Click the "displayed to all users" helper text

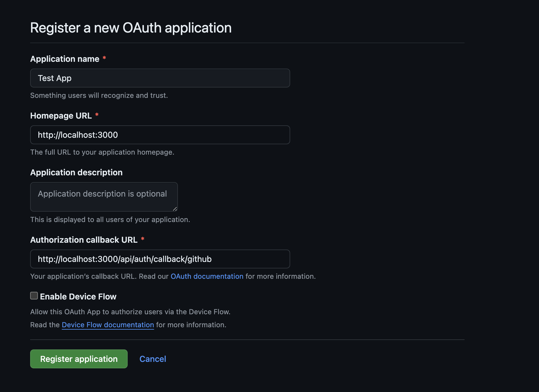(x=110, y=220)
